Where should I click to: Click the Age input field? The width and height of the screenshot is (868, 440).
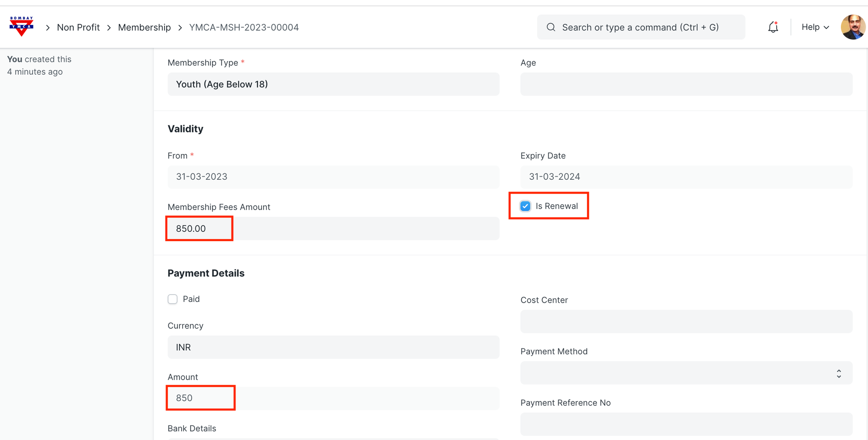click(686, 84)
